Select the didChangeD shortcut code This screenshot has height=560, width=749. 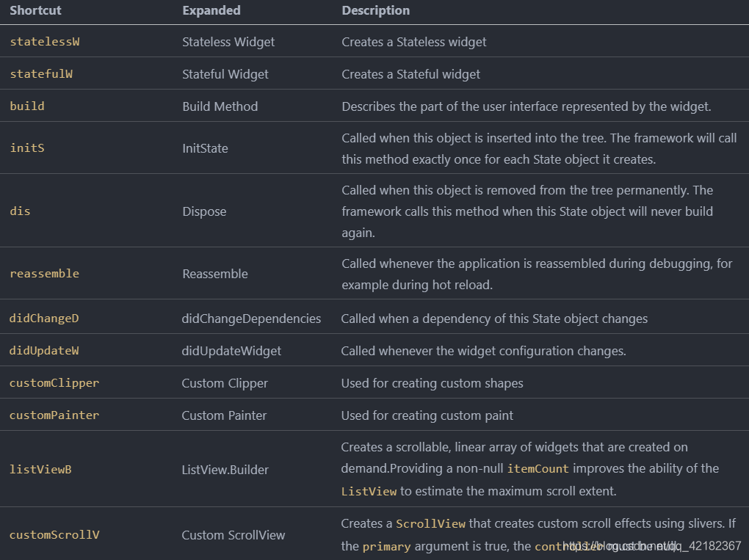[43, 319]
